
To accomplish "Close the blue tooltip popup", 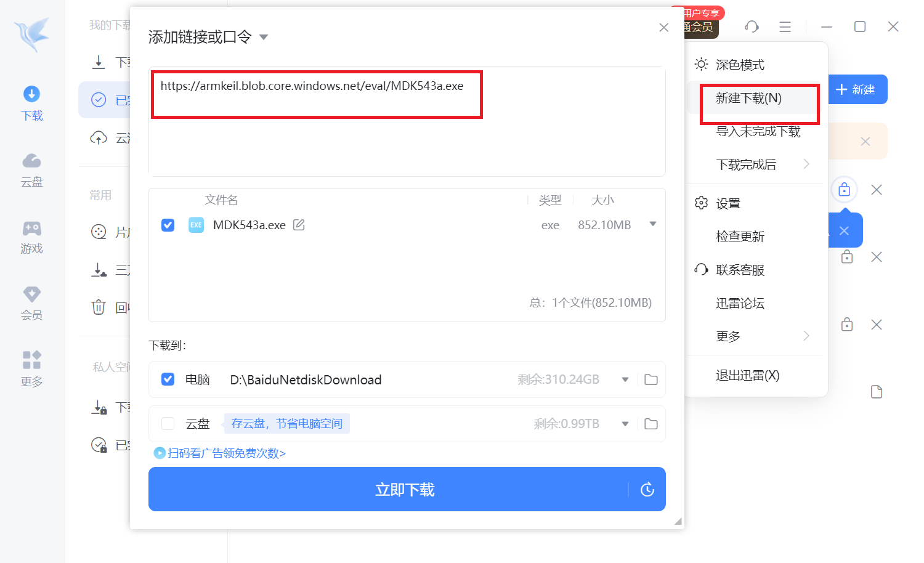I will [x=845, y=230].
